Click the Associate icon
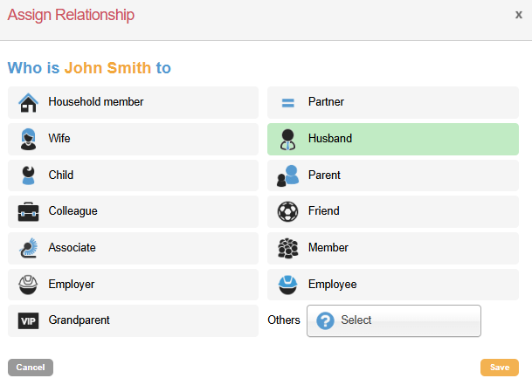532x392 pixels. coord(28,248)
